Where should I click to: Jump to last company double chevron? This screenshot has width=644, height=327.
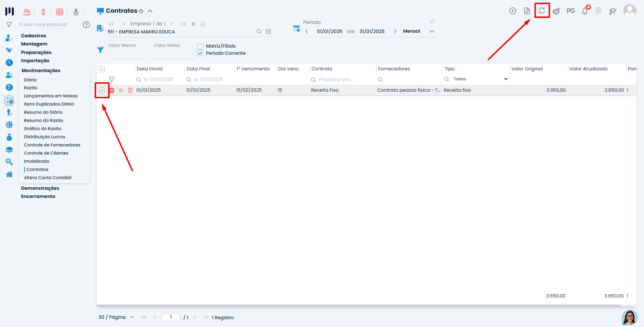(x=183, y=24)
